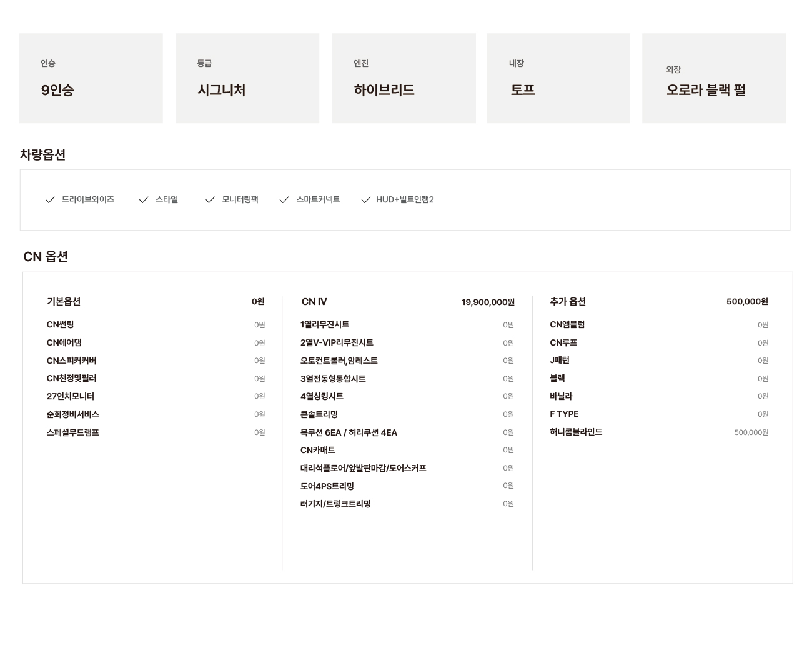Open the 기본옵션 section header
812x655 pixels.
64,302
